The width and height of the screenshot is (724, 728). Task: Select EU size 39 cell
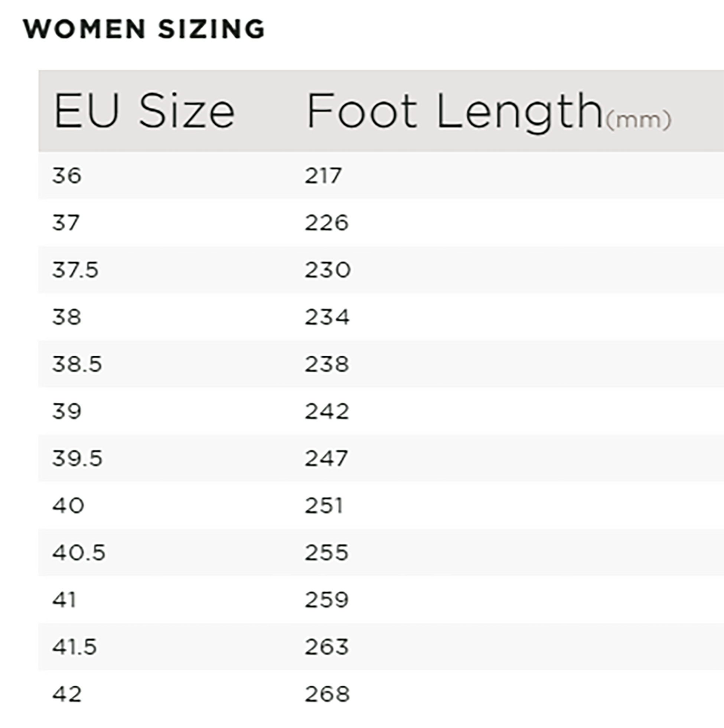coord(67,411)
